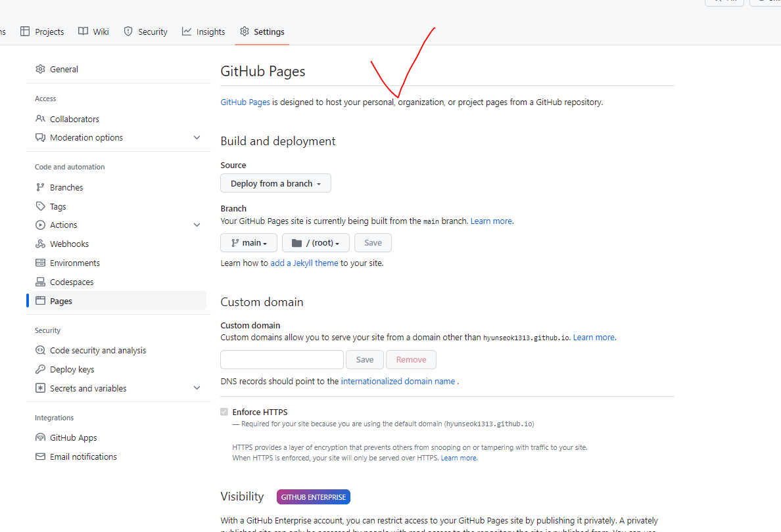
Task: Switch to the Insights tab
Action: (x=204, y=32)
